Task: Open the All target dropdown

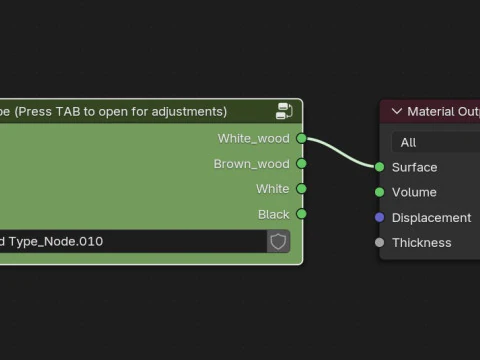Action: click(x=436, y=142)
